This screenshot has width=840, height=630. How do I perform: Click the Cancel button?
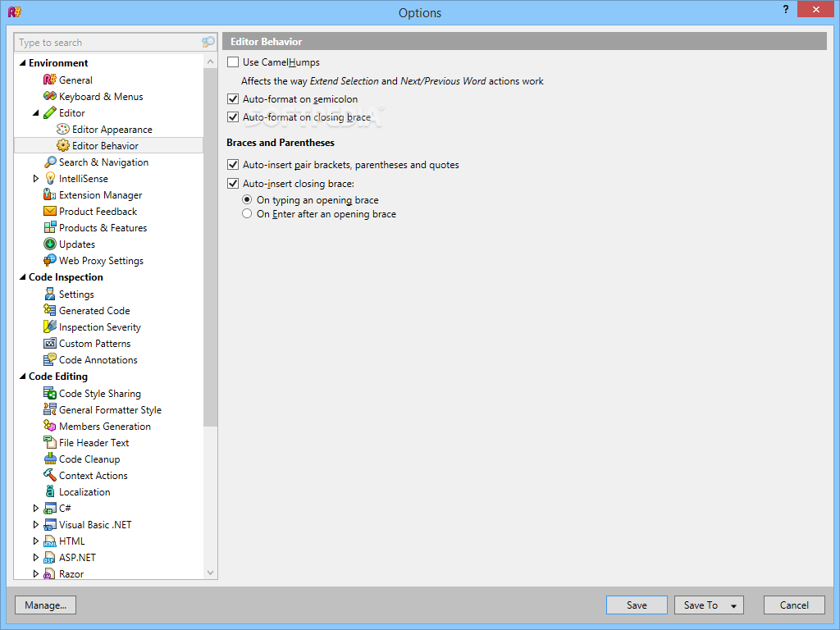(x=794, y=605)
